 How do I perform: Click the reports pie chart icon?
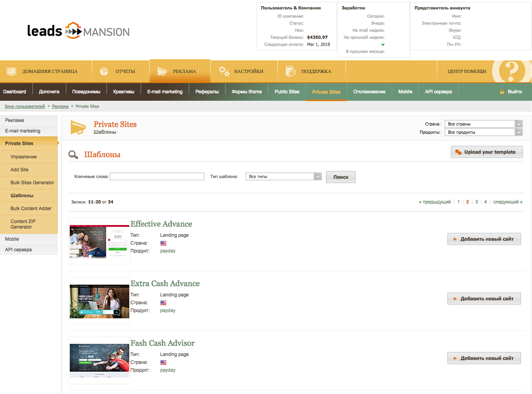pos(104,71)
